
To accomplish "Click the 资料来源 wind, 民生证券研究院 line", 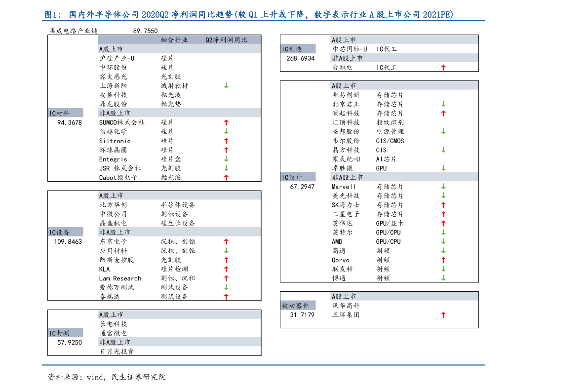I will tap(107, 377).
